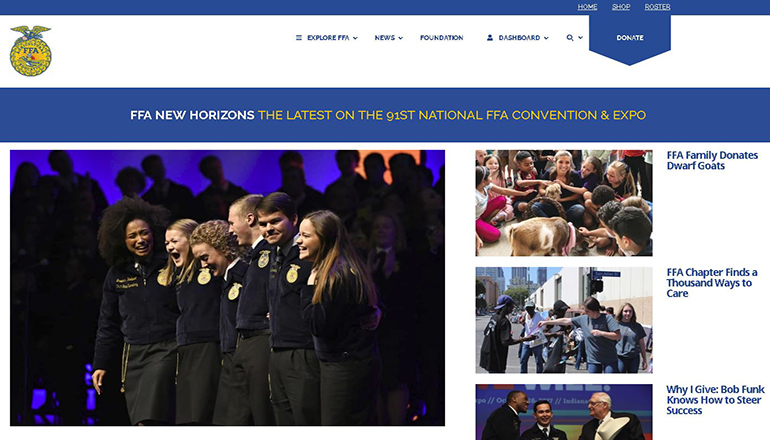Click the Donate button
The image size is (770, 440).
[630, 38]
